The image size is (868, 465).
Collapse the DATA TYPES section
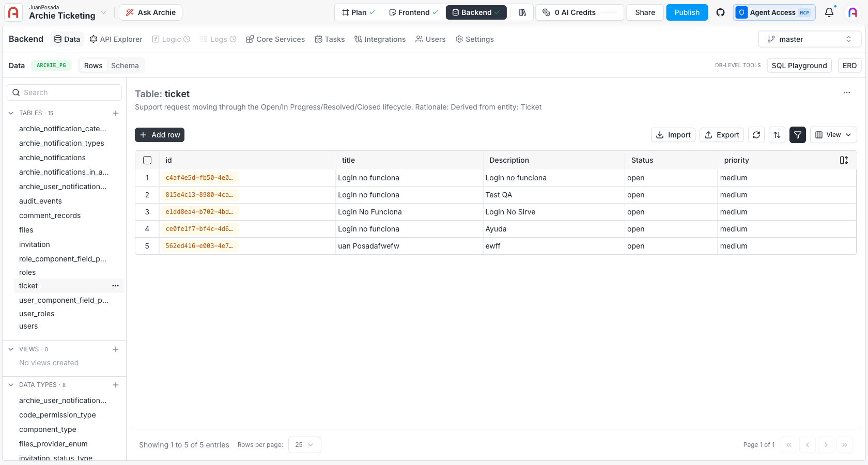[11, 385]
